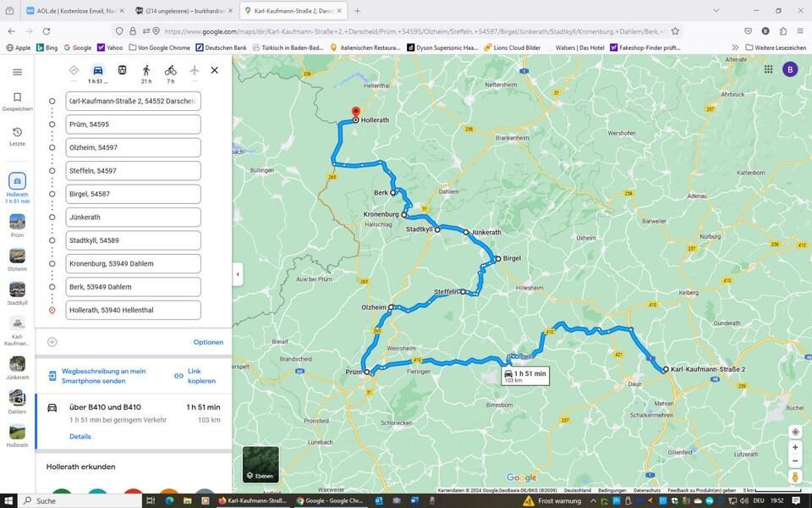Select the public transit travel mode icon
Viewport: 812px width, 508px height.
click(122, 70)
